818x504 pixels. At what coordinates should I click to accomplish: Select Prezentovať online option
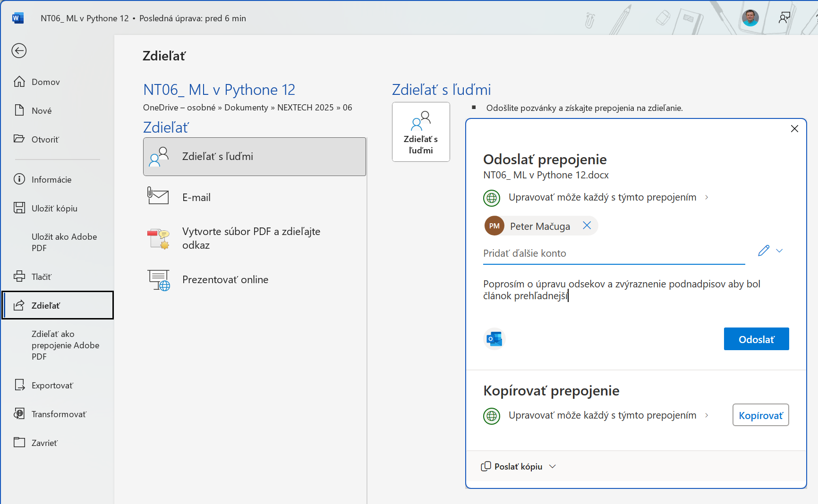point(225,279)
